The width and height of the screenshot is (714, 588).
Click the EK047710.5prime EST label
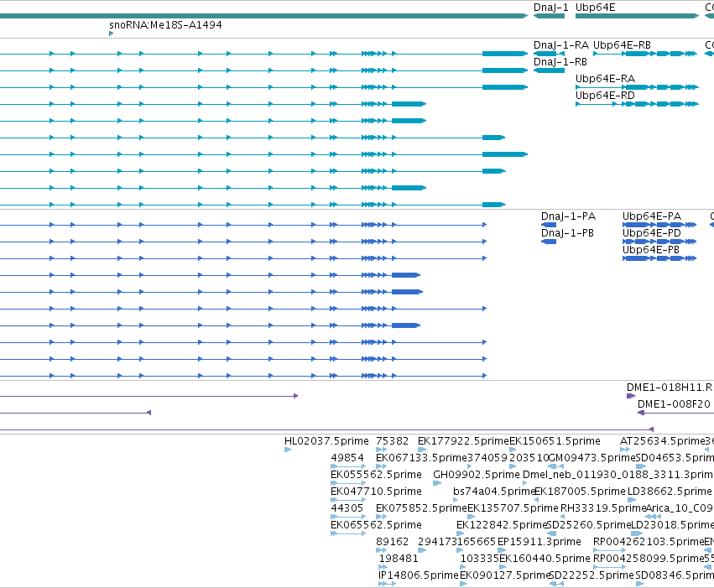pos(376,492)
